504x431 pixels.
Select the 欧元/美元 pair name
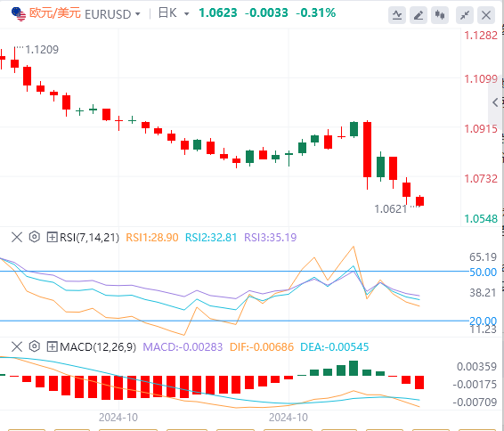point(55,13)
